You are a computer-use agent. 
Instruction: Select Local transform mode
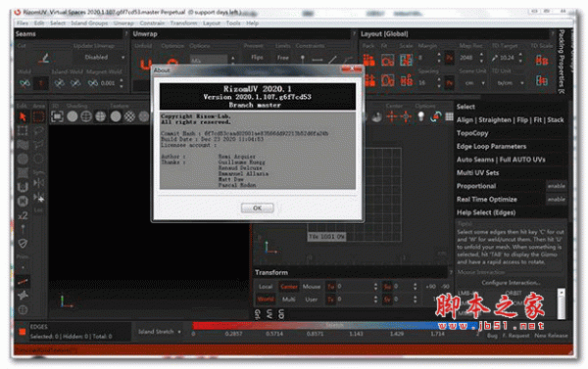tap(266, 287)
